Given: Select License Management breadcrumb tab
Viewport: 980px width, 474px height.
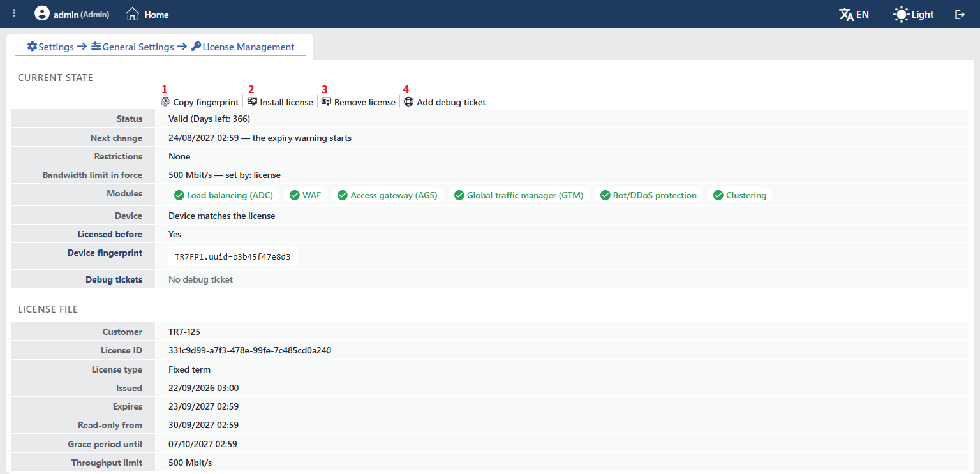Looking at the screenshot, I should (248, 47).
